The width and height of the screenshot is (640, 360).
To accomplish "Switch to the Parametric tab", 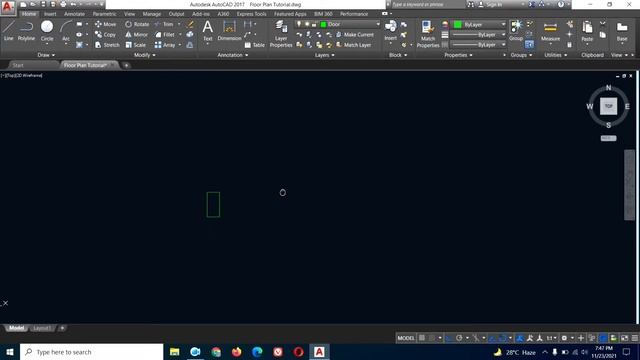I will 104,14.
